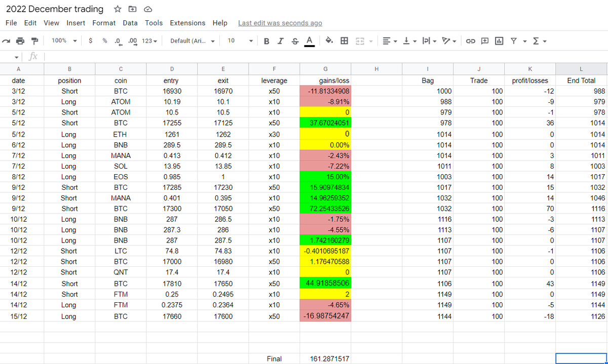Open horizontal align dropdown
Viewport: 608px width, 364px height.
coord(390,41)
